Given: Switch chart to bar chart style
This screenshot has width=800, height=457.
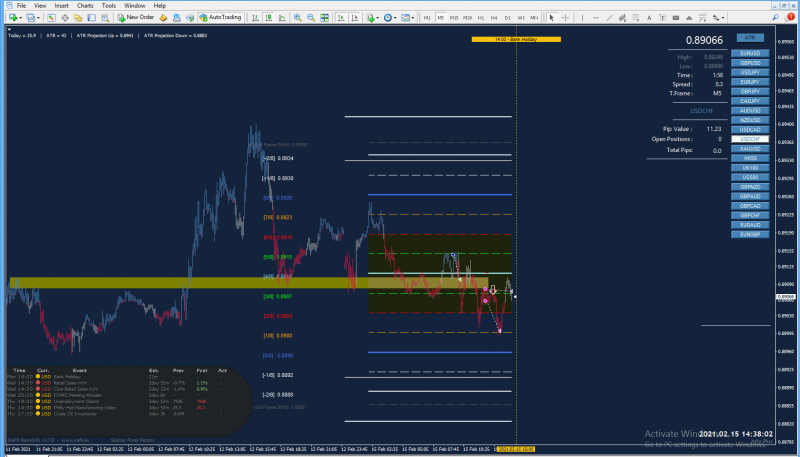Looking at the screenshot, I should (x=255, y=17).
